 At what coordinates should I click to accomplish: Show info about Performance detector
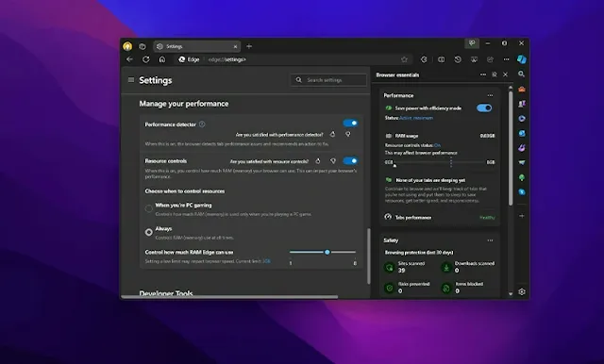(202, 124)
